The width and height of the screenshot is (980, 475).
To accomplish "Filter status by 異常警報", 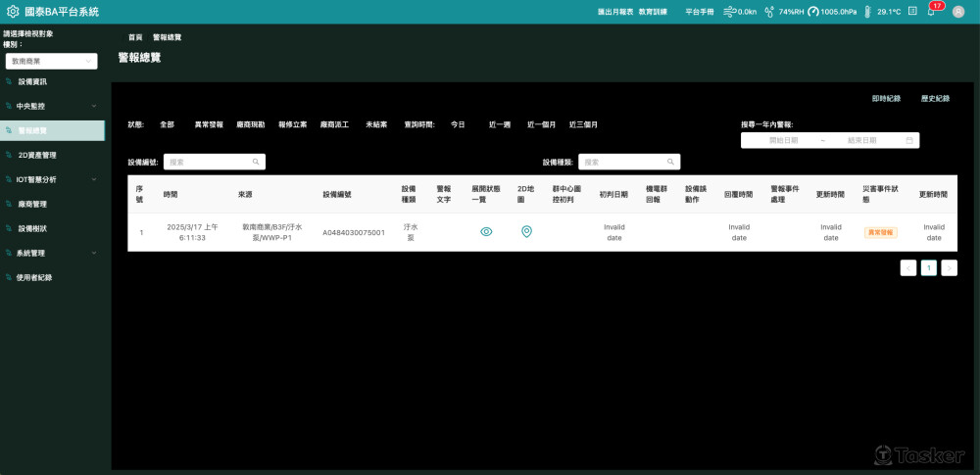I will [x=209, y=125].
